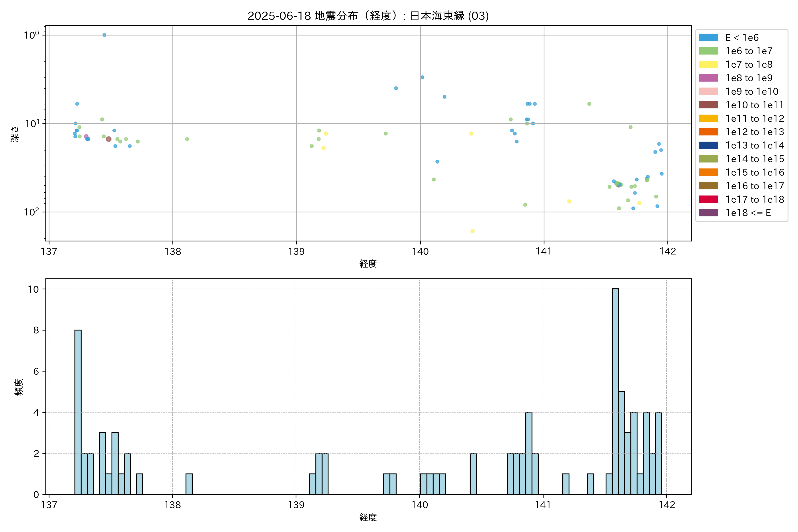Viewport: 798px width, 532px height.
Task: Click the isolated histogram bar near longitude 138.1
Action: pyautogui.click(x=189, y=484)
